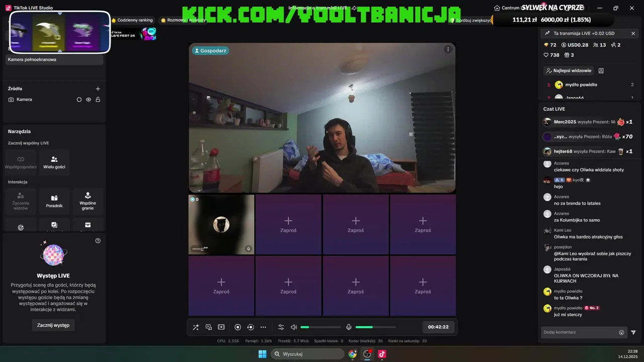
Task: Click the comment 'Oliwka ma bardzo atrakcyjny głos'
Action: coord(588,237)
